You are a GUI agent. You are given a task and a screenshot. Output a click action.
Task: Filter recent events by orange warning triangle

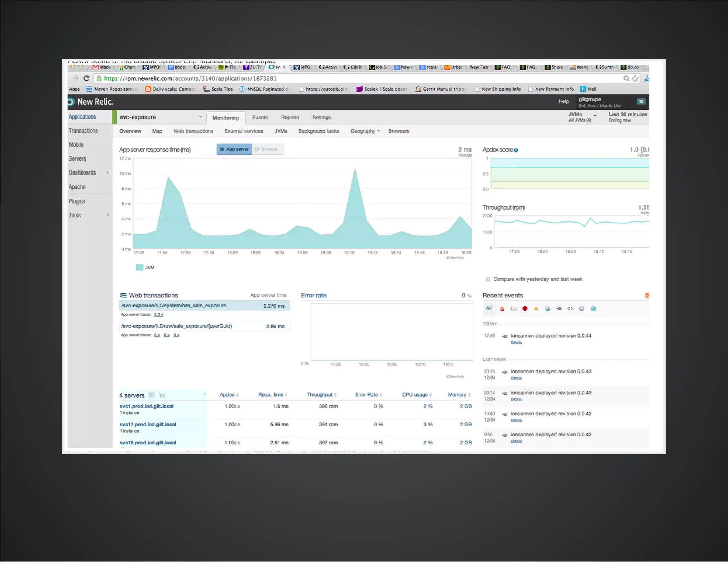click(x=536, y=308)
